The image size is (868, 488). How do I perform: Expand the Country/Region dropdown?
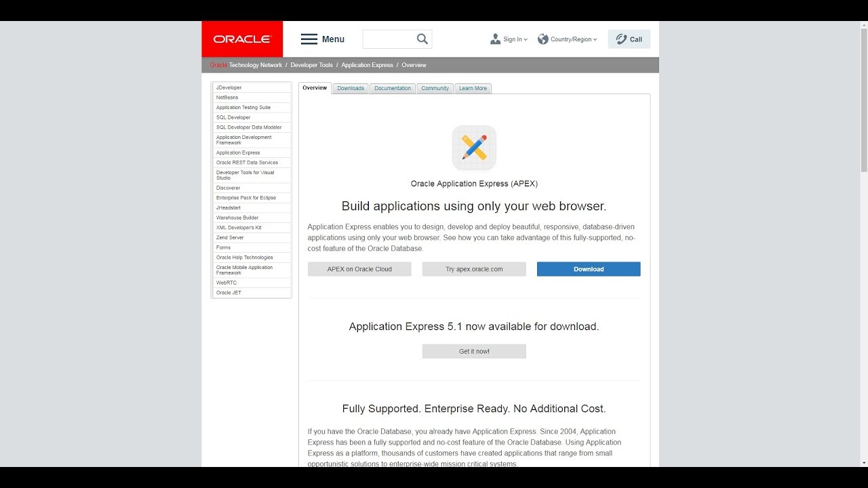tap(574, 39)
